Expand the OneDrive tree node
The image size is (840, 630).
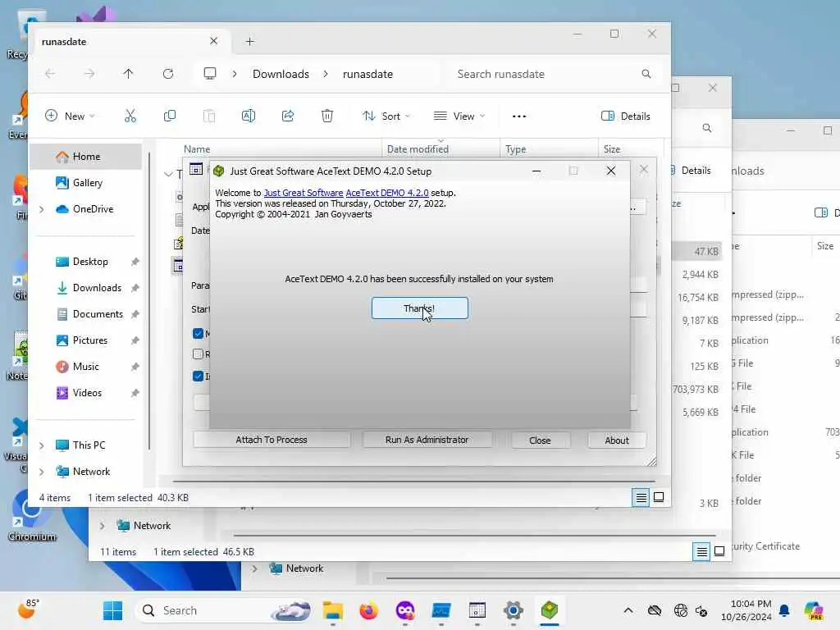tap(42, 209)
